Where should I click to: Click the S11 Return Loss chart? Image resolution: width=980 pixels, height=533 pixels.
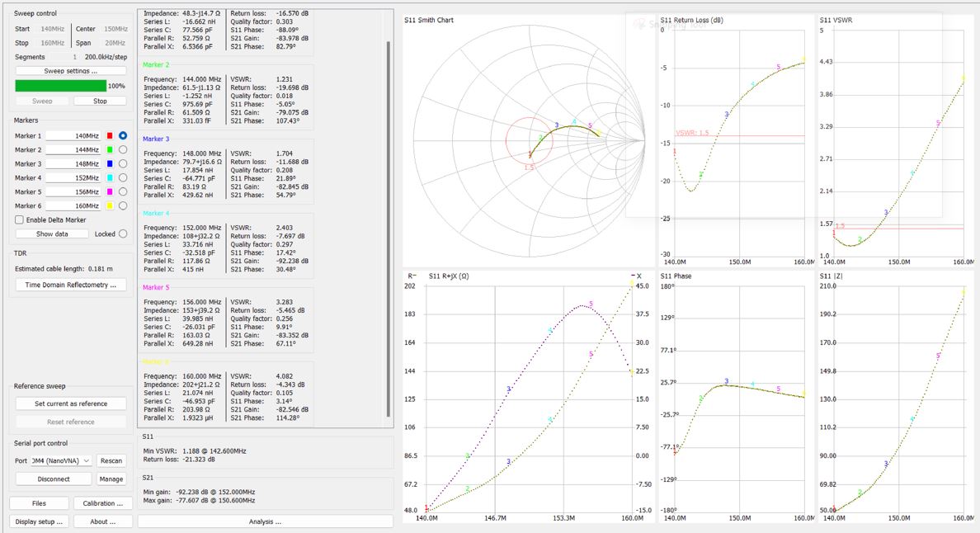coord(737,140)
